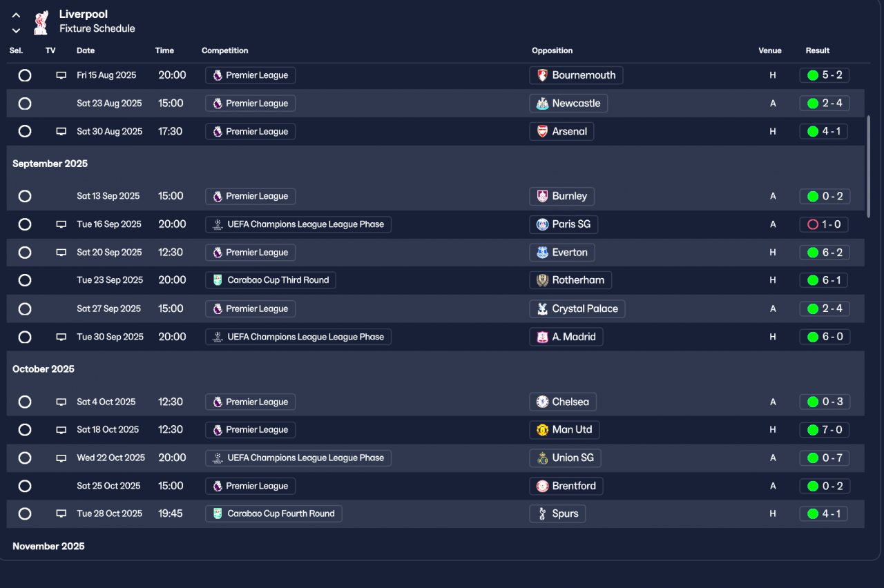Click the down chevron beside Liverpool
The height and width of the screenshot is (588, 884).
tap(17, 30)
